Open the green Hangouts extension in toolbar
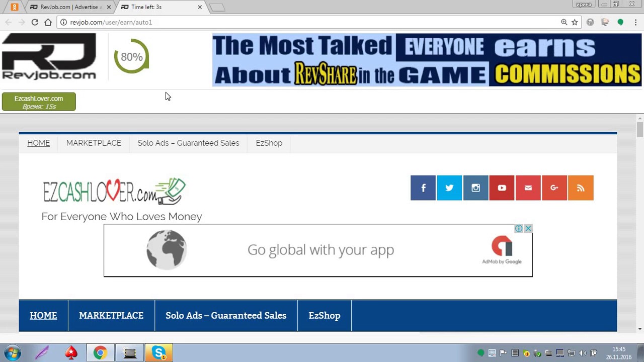This screenshot has height=362, width=644. pyautogui.click(x=620, y=22)
